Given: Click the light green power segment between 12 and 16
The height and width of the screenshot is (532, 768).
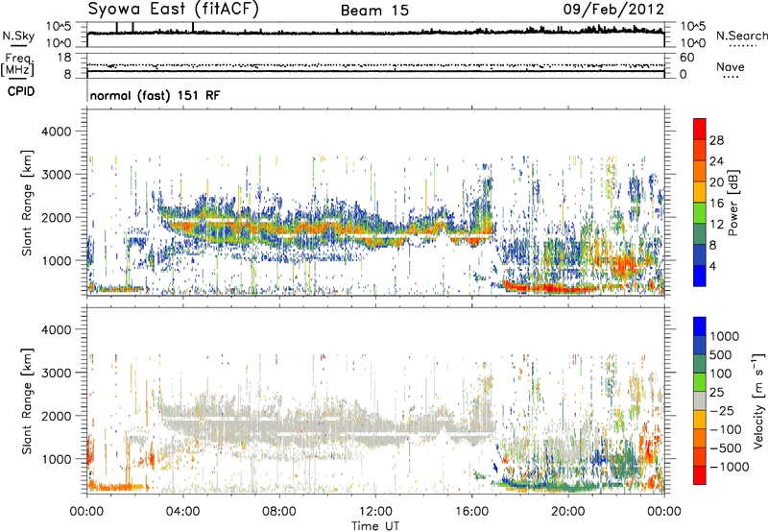Looking at the screenshot, I should tap(700, 213).
